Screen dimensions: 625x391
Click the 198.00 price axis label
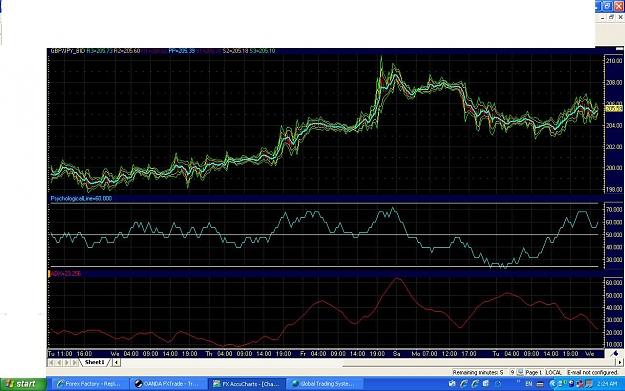pos(613,189)
